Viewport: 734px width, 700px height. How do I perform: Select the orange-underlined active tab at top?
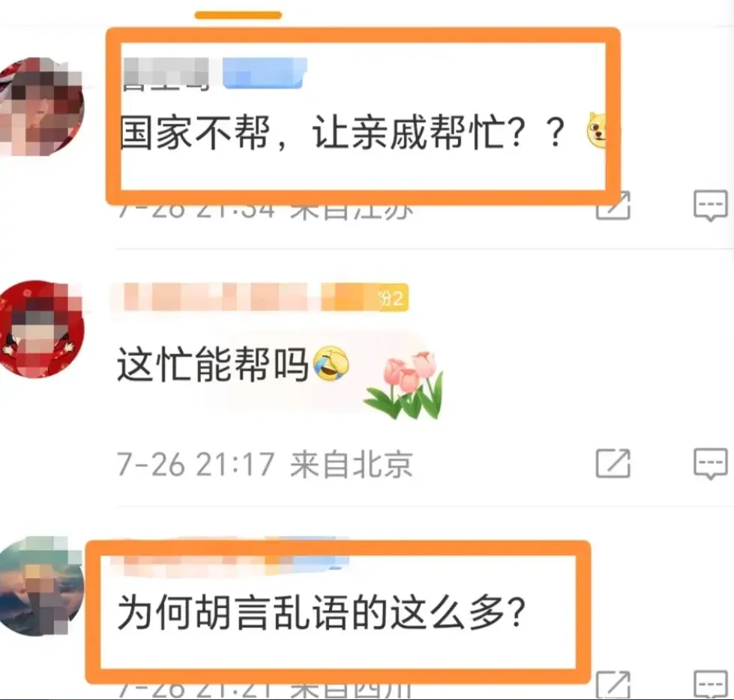238,15
